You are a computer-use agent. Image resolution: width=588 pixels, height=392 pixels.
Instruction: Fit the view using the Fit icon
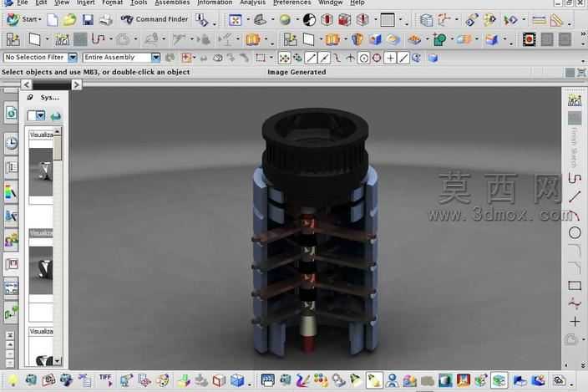[236, 20]
